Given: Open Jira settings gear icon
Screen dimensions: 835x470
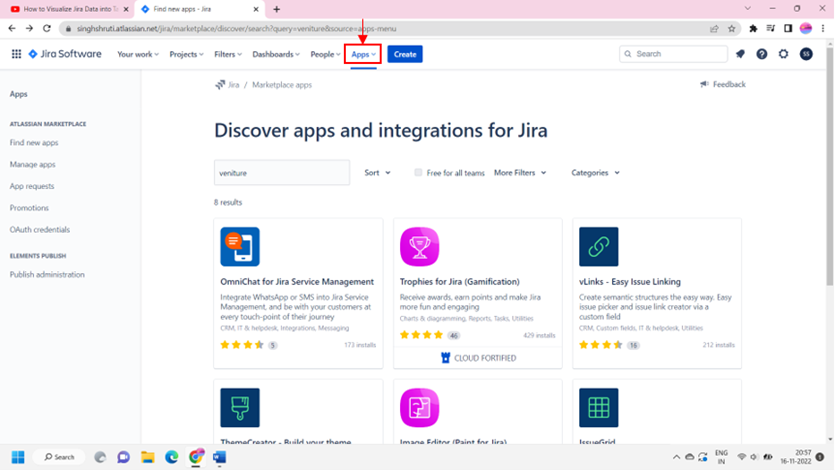Looking at the screenshot, I should (x=784, y=54).
